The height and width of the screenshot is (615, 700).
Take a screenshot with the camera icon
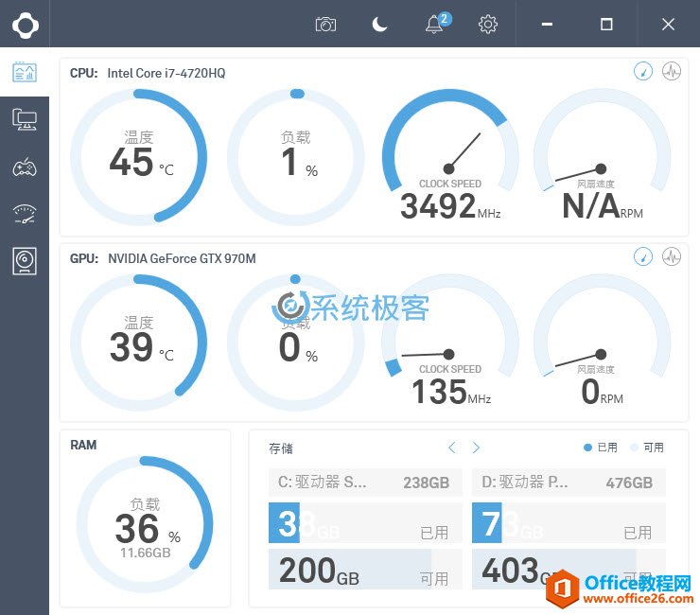tap(325, 25)
